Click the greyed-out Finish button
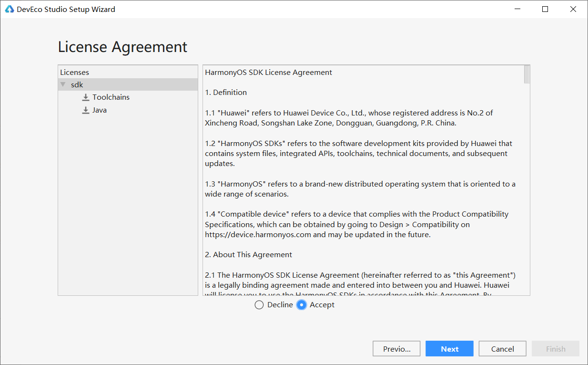Screen dimensions: 588x365 (556, 349)
